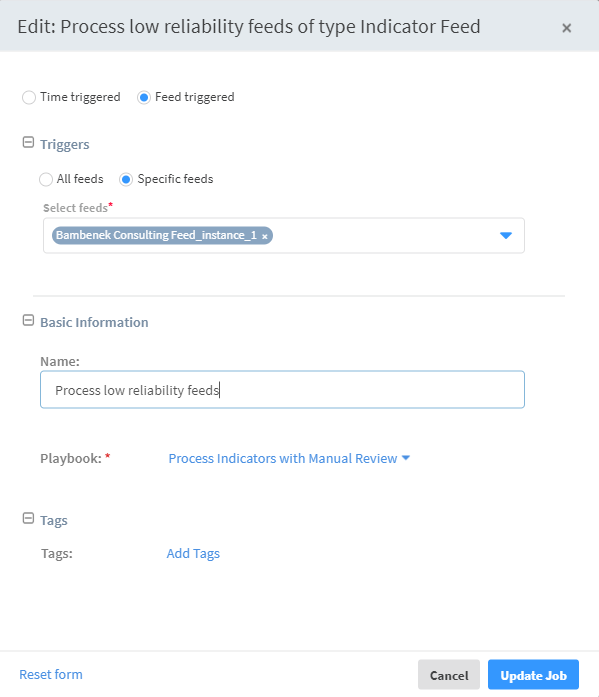Click the Name input field
This screenshot has height=697, width=599.
coord(282,389)
